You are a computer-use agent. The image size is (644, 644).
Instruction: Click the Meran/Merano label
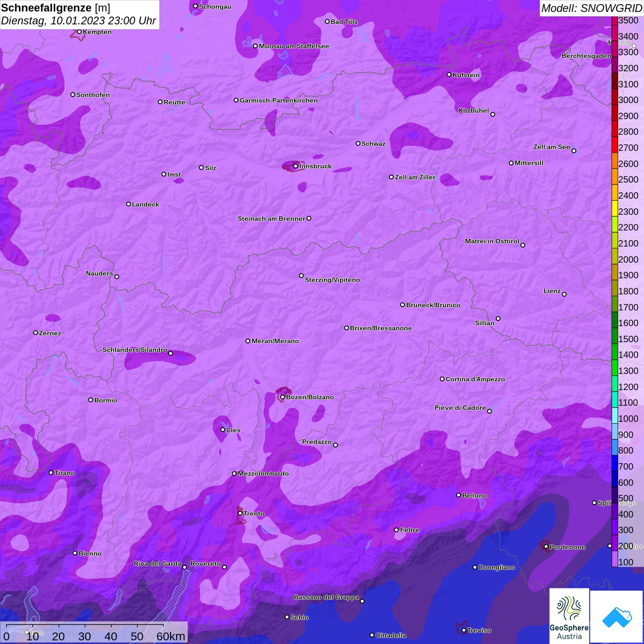point(275,341)
